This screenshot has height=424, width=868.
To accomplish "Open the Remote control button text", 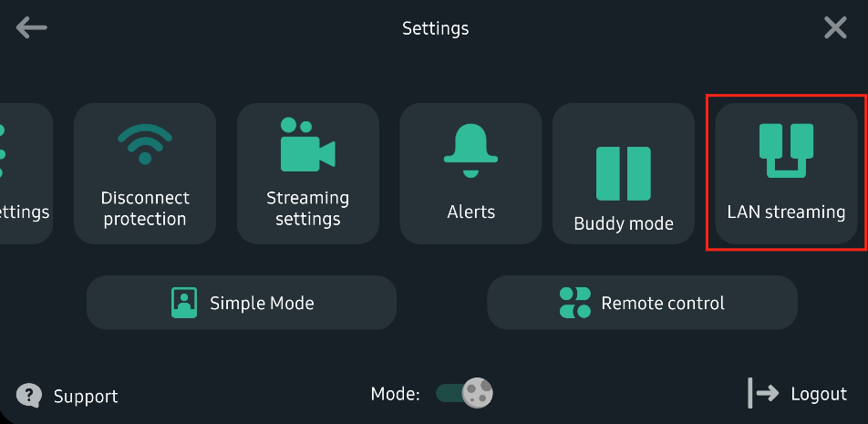I will (x=663, y=304).
